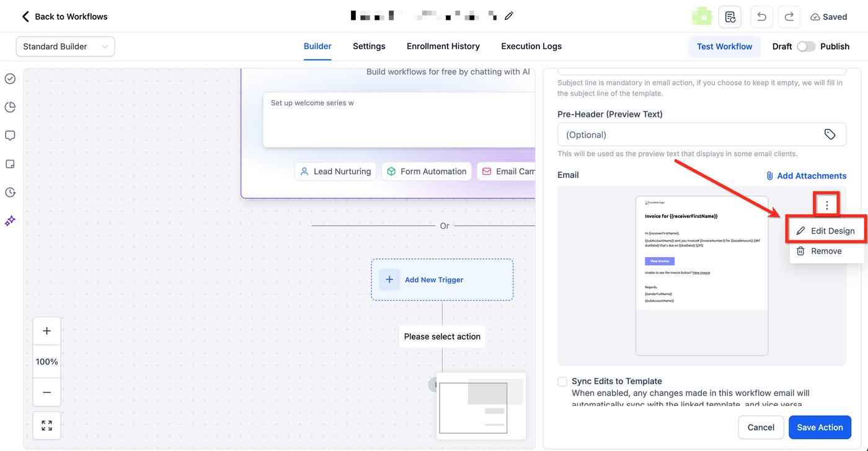868x451 pixels.
Task: Click the Save Action button
Action: tap(820, 427)
